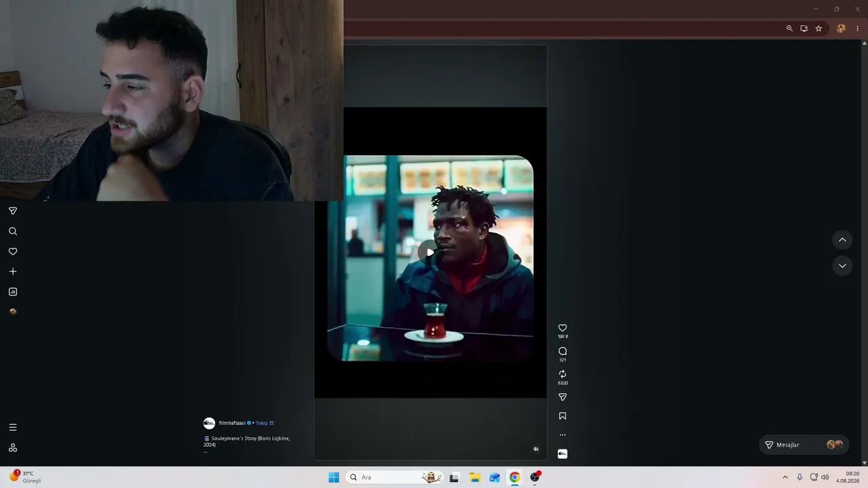The height and width of the screenshot is (488, 868).
Task: Open the clock showing 09:20
Action: (848, 477)
